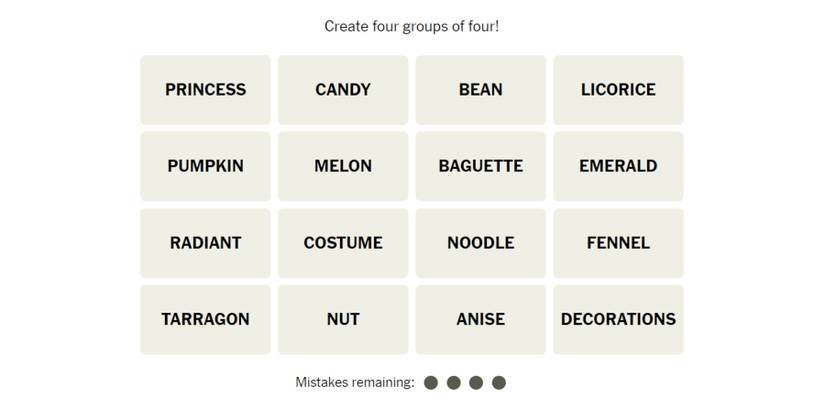The width and height of the screenshot is (825, 413).
Task: Pick the TARRAGON tile
Action: 205,320
